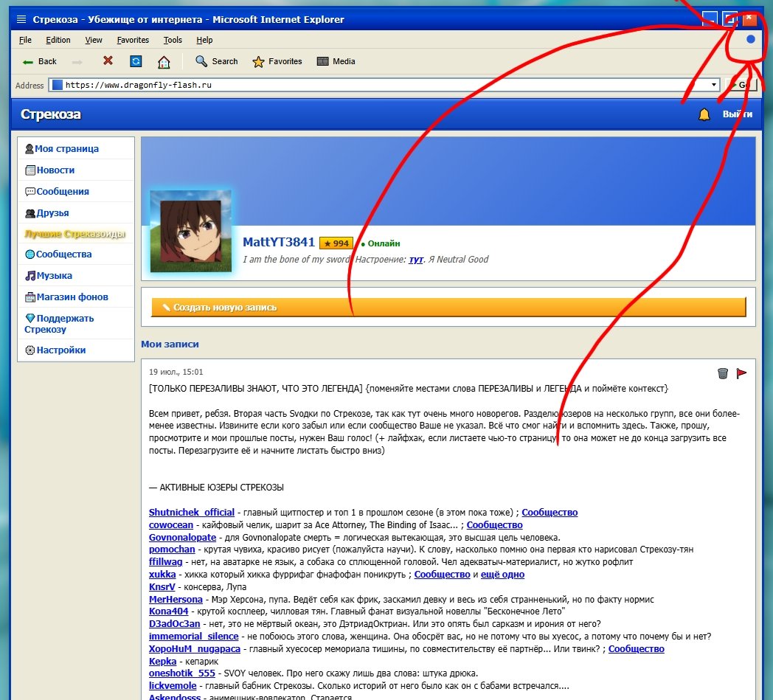Report the post using the red flag icon
This screenshot has width=773, height=700.
(x=741, y=373)
